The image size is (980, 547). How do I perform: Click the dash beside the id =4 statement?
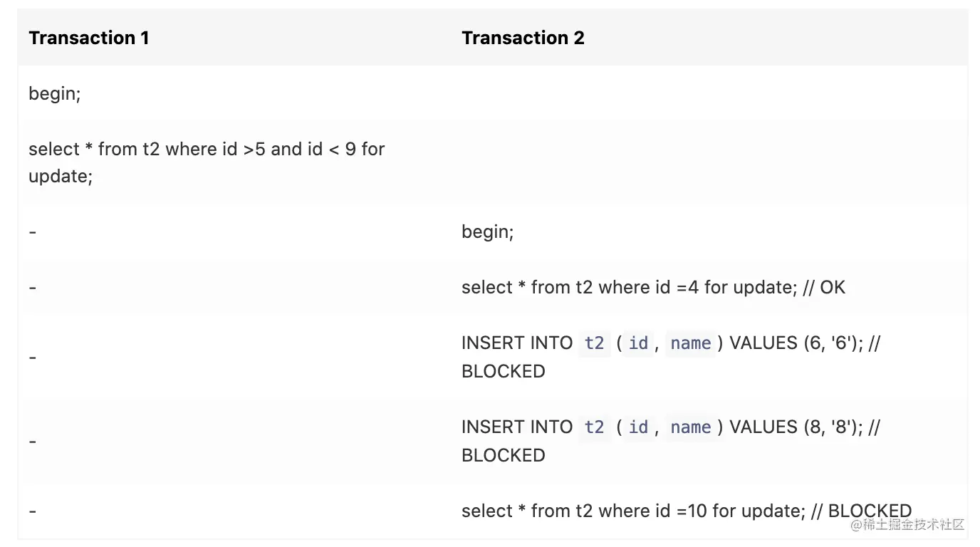(33, 288)
